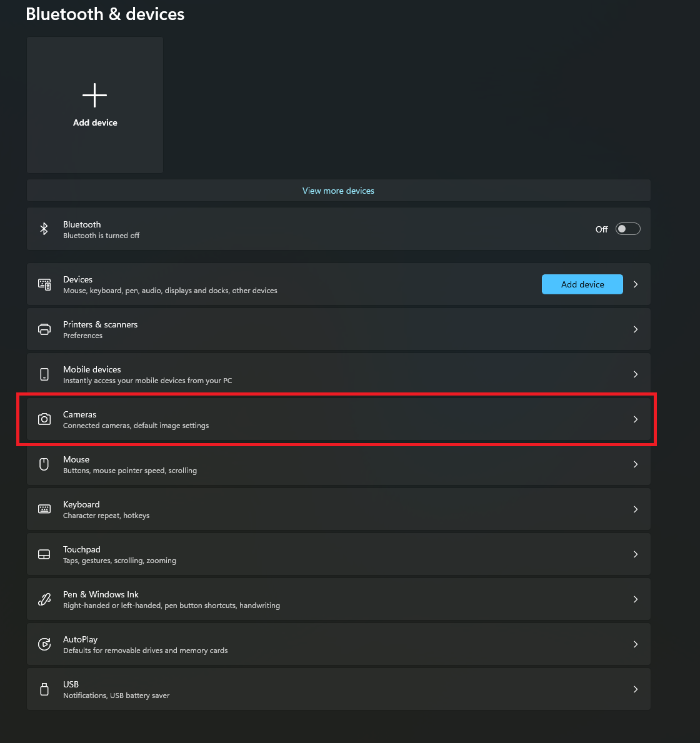Click the Mobile devices title text

92,369
